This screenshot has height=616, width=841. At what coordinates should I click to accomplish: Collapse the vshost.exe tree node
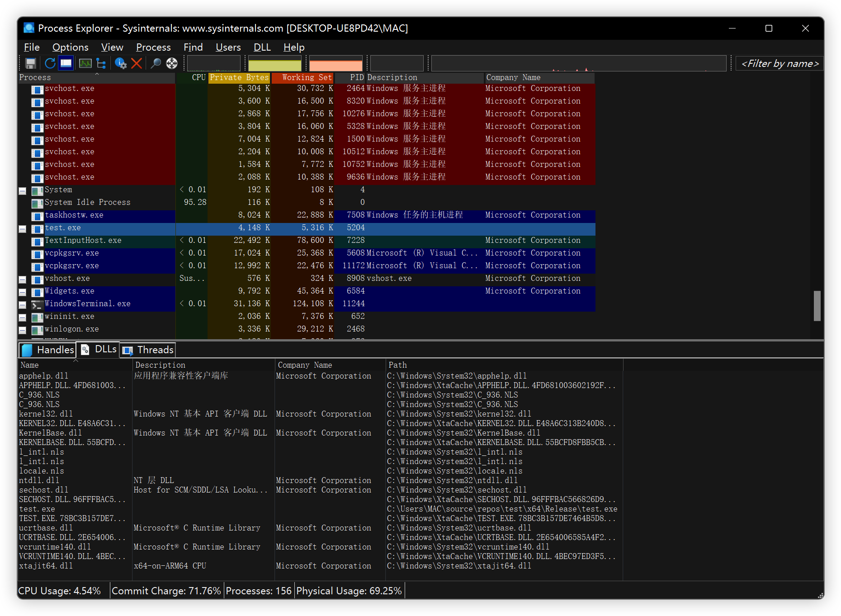pos(22,280)
